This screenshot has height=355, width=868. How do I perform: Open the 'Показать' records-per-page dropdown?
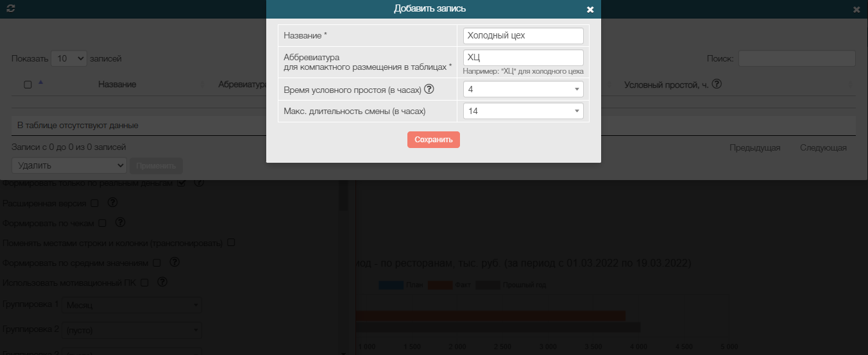[x=69, y=58]
